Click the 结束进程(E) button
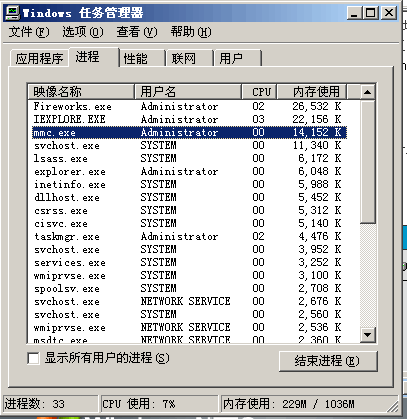This screenshot has height=419, width=407. click(x=328, y=361)
